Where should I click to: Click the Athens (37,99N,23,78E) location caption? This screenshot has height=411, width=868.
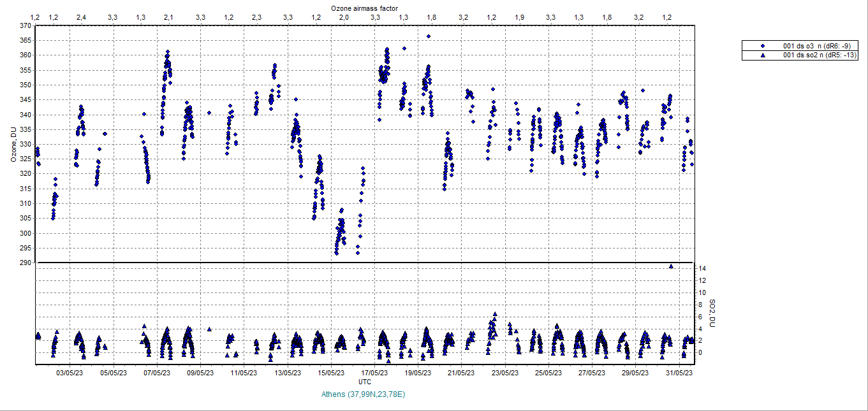coord(365,394)
